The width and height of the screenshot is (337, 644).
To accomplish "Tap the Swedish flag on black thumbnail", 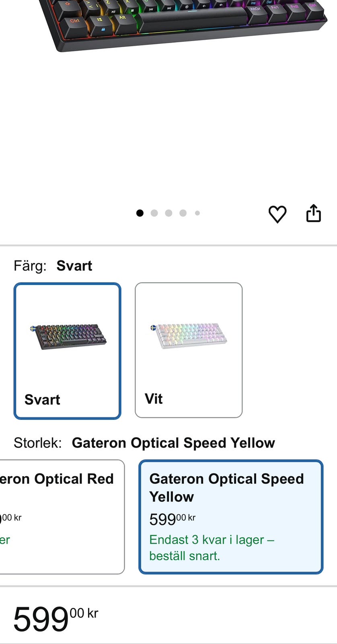I will click(x=33, y=328).
